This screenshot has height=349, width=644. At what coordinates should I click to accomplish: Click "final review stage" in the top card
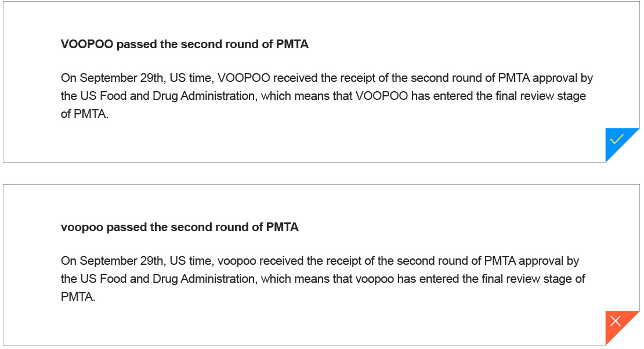541,96
